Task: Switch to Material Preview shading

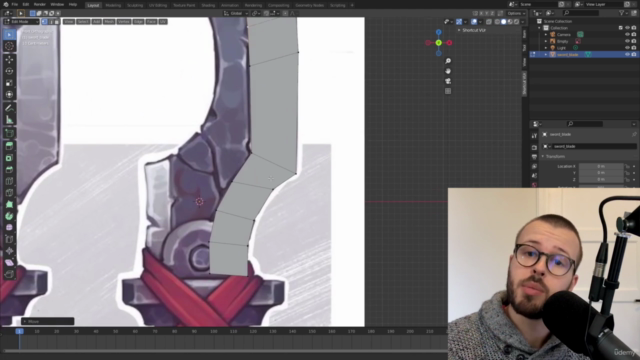Action: (510, 22)
